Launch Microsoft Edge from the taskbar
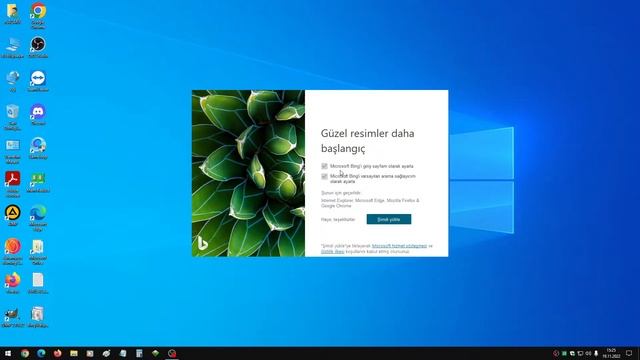 [x=41, y=353]
